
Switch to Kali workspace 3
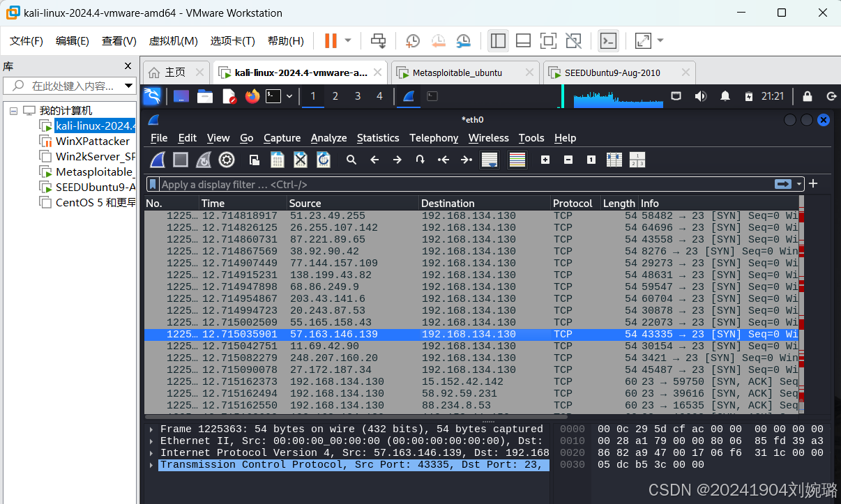point(358,96)
